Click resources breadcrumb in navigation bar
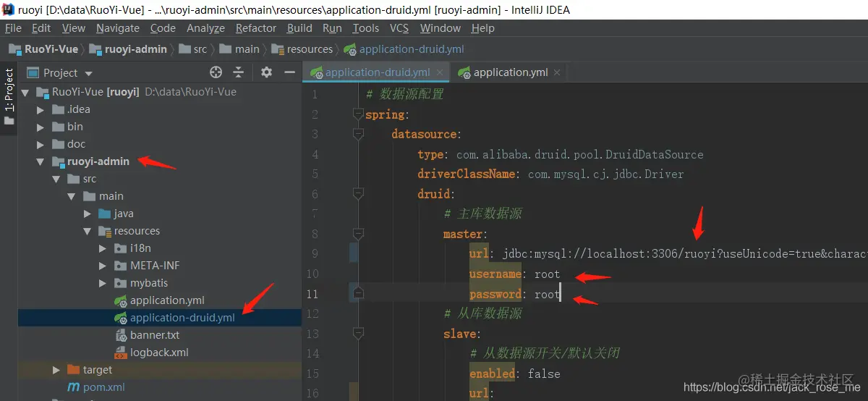The image size is (868, 401). [302, 49]
